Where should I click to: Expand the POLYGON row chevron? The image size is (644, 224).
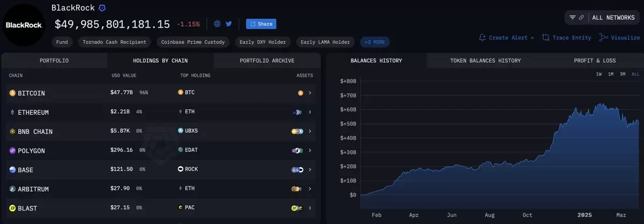tap(310, 150)
